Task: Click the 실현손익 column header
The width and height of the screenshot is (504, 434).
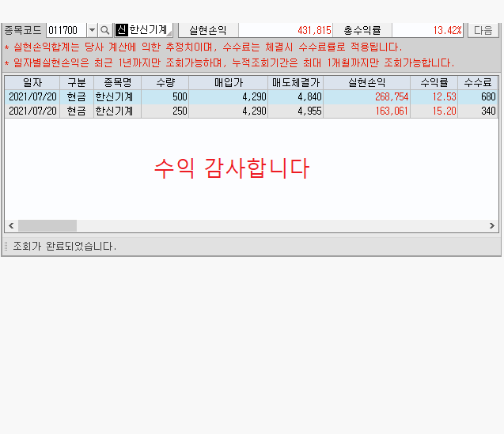Action: (x=366, y=83)
